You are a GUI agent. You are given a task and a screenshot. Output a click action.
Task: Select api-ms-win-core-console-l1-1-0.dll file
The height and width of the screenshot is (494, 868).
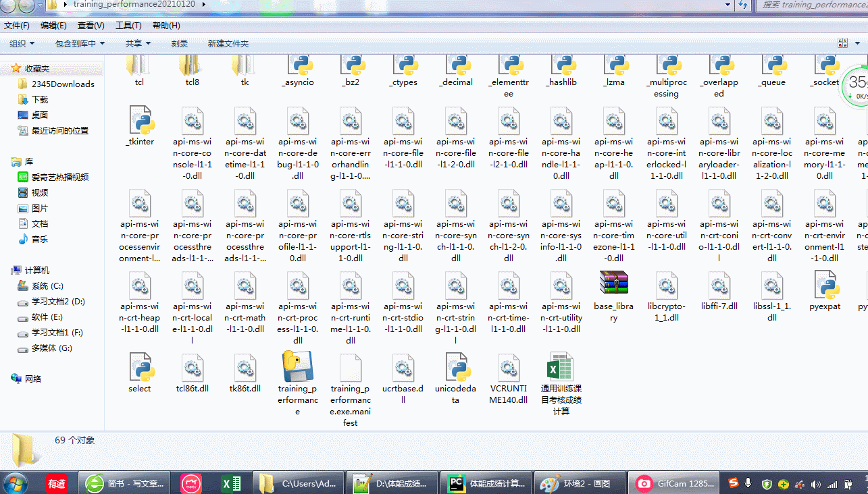click(193, 143)
